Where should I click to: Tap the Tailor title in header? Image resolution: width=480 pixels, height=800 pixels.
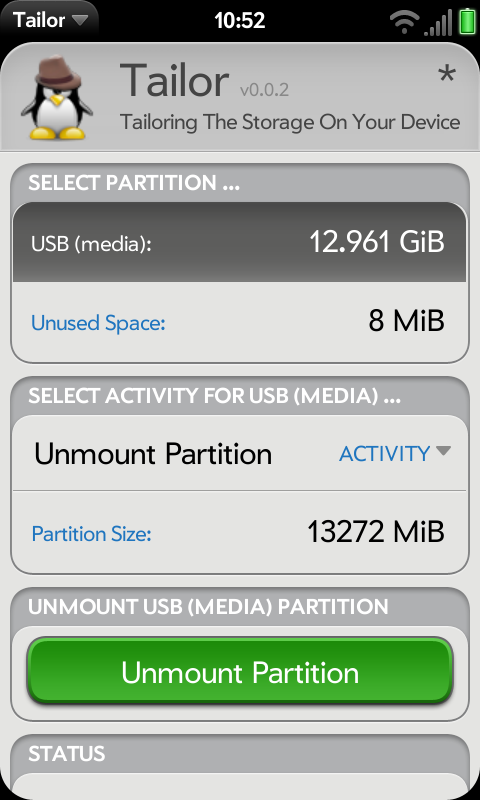tap(174, 80)
